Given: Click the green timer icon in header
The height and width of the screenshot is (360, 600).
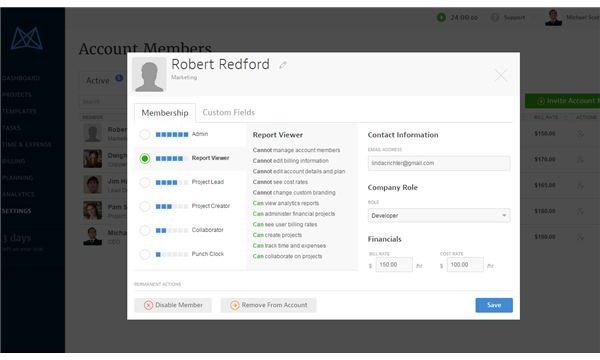Looking at the screenshot, I should click(441, 17).
